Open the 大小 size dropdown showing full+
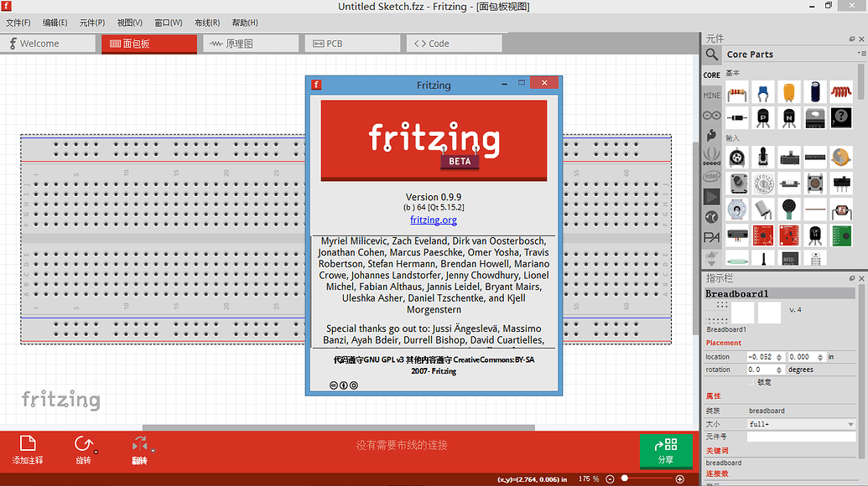Screen dimensions: 868x486 click(801, 424)
